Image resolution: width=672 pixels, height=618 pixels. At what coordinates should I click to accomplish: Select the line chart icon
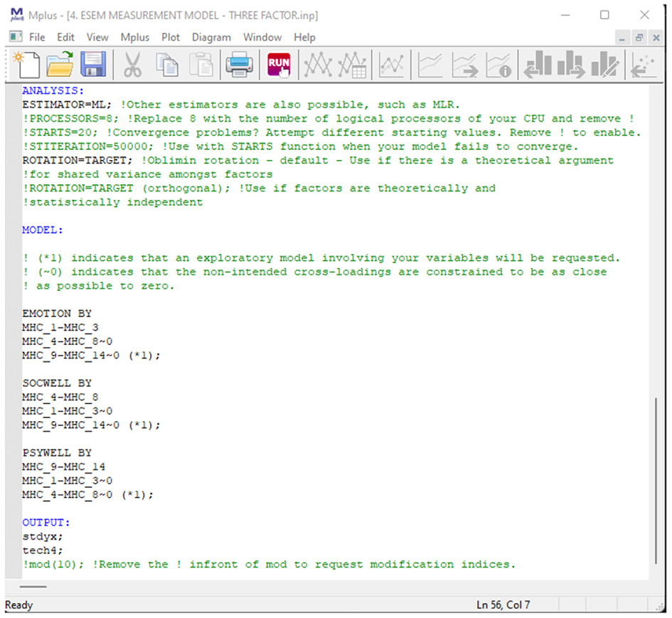click(x=428, y=65)
